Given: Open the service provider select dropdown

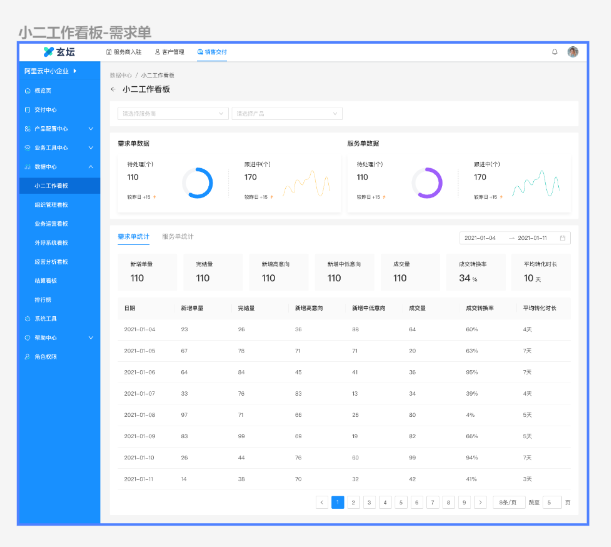Looking at the screenshot, I should [x=173, y=113].
